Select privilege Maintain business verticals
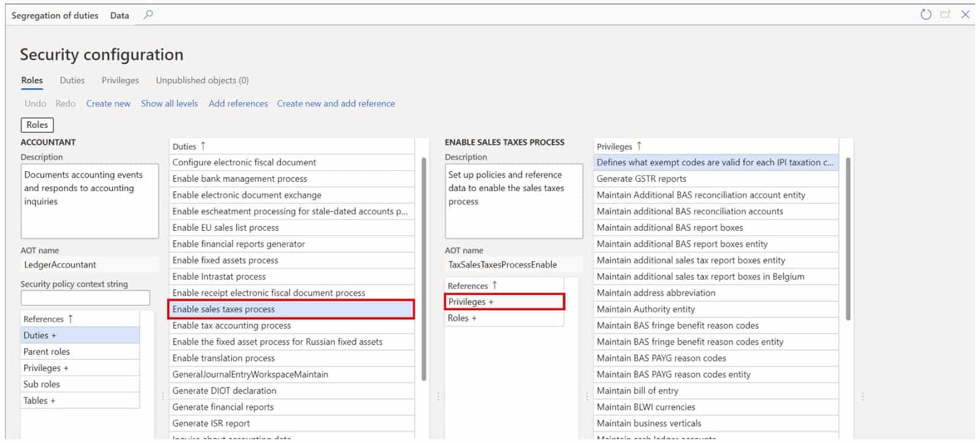This screenshot has height=443, width=980. coord(716,423)
